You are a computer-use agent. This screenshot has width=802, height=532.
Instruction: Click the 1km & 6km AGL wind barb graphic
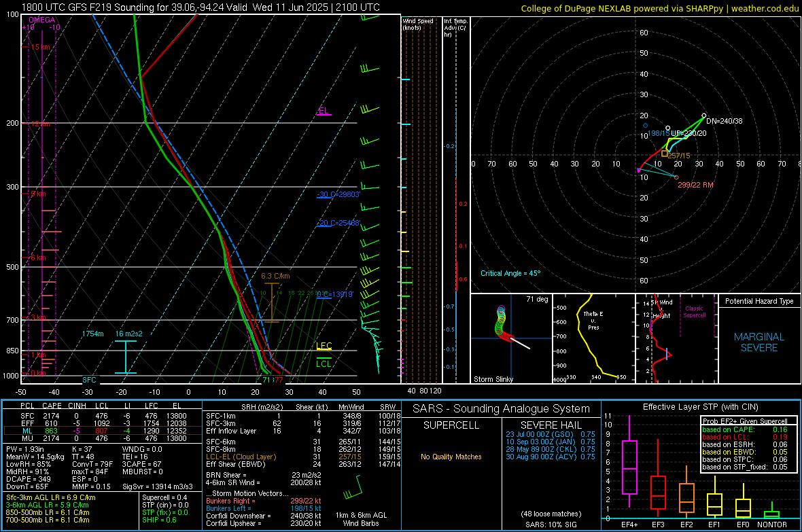pos(354,487)
